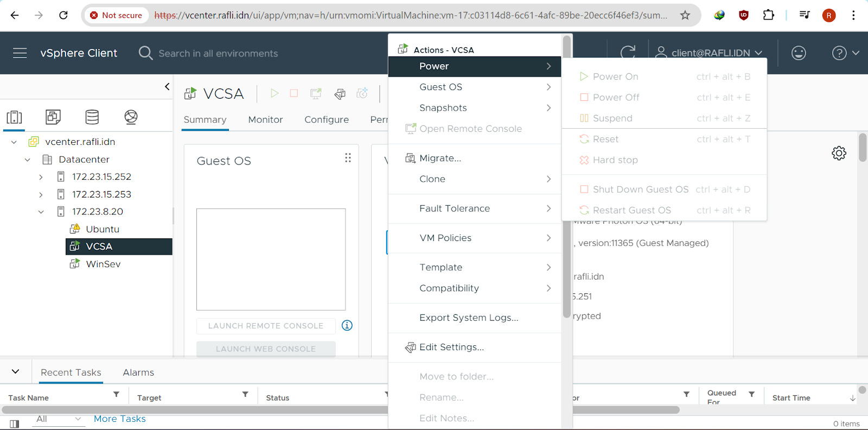Screen dimensions: 868x430
Task: Filter the Task Name column
Action: point(116,394)
